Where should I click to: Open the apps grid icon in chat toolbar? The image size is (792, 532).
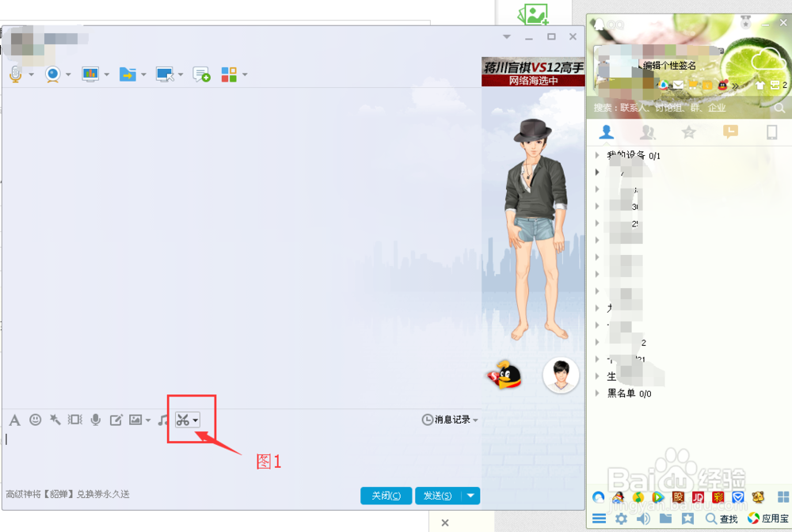pos(229,74)
